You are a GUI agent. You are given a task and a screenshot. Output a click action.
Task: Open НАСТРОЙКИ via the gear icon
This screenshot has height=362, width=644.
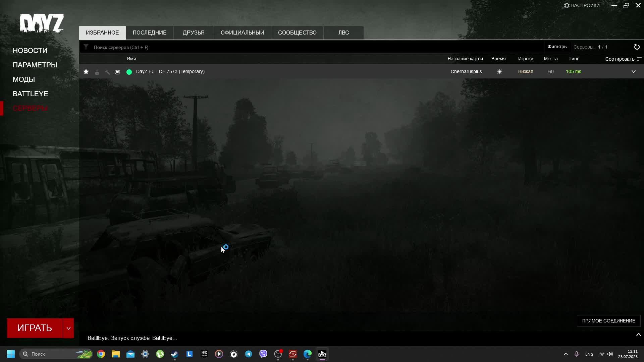[x=567, y=5]
